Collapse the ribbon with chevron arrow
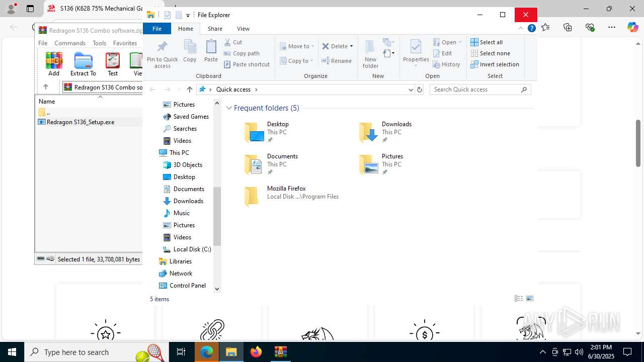The width and height of the screenshot is (644, 362). [521, 29]
